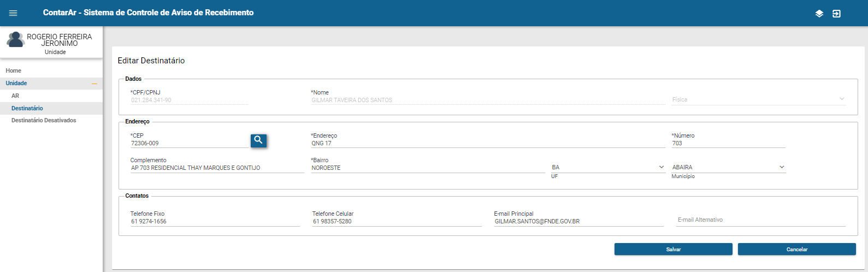Click the Salvar button
Viewport: 868px width, 272px height.
click(673, 249)
